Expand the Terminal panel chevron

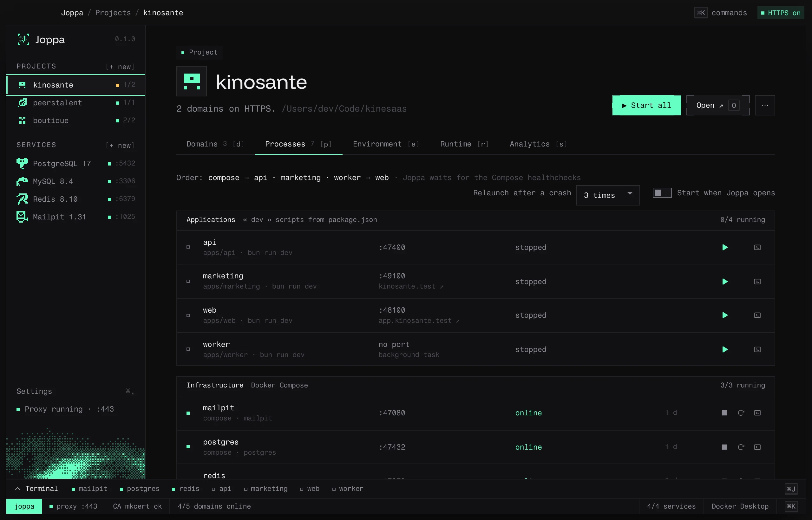[18, 489]
